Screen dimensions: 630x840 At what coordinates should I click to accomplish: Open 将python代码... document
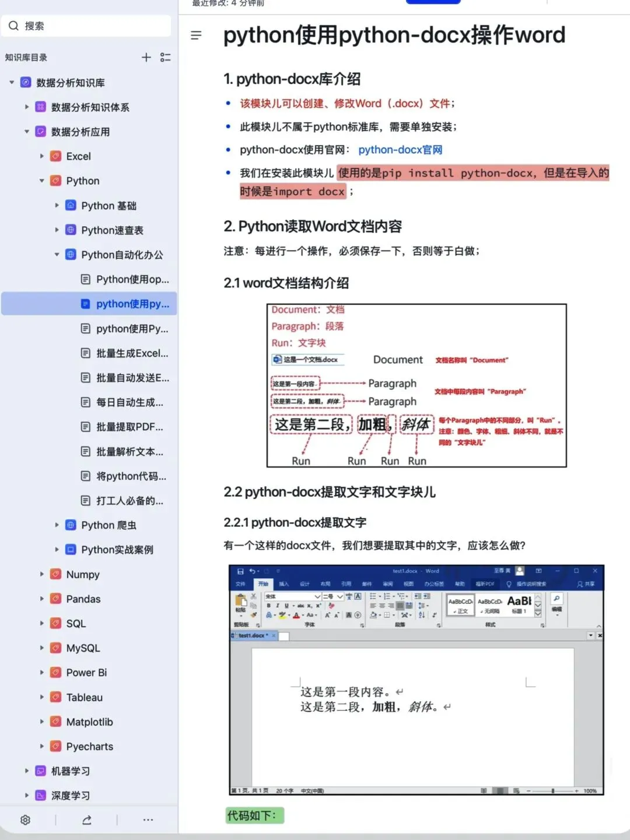(124, 476)
